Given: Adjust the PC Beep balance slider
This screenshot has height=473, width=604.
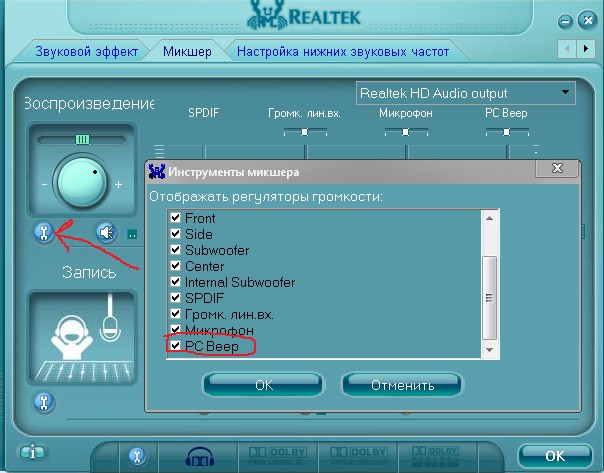Looking at the screenshot, I should point(507,132).
